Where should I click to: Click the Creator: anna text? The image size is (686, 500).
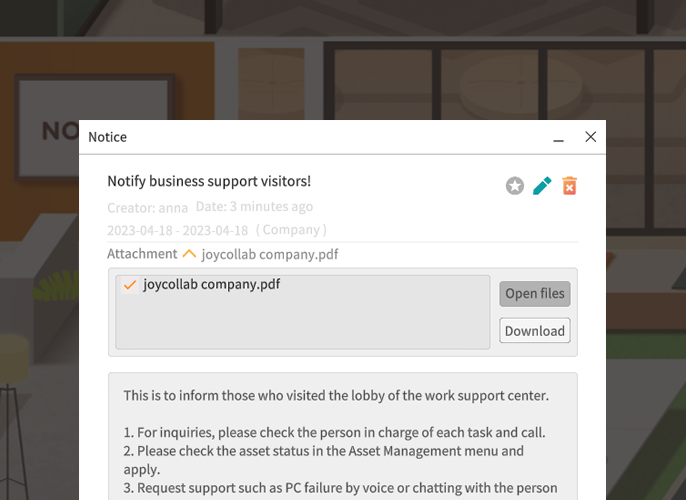[x=147, y=207]
